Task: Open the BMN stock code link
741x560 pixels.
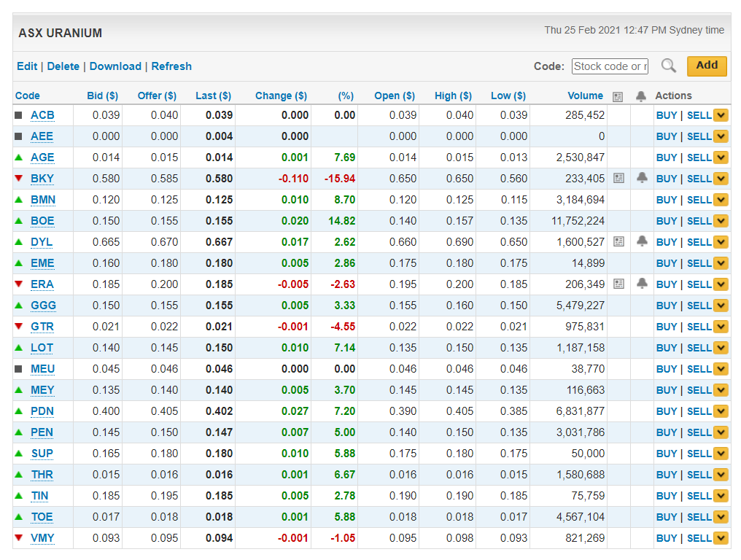Action: (x=43, y=200)
